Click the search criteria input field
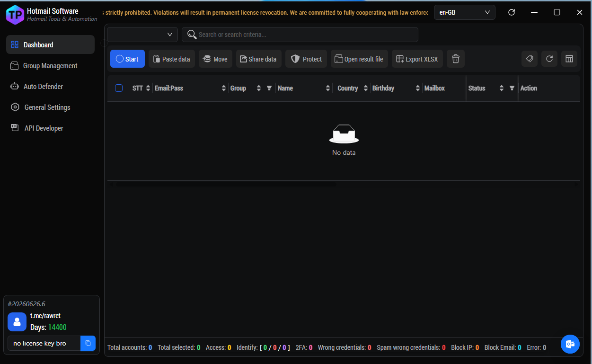The height and width of the screenshot is (364, 592). [x=300, y=35]
